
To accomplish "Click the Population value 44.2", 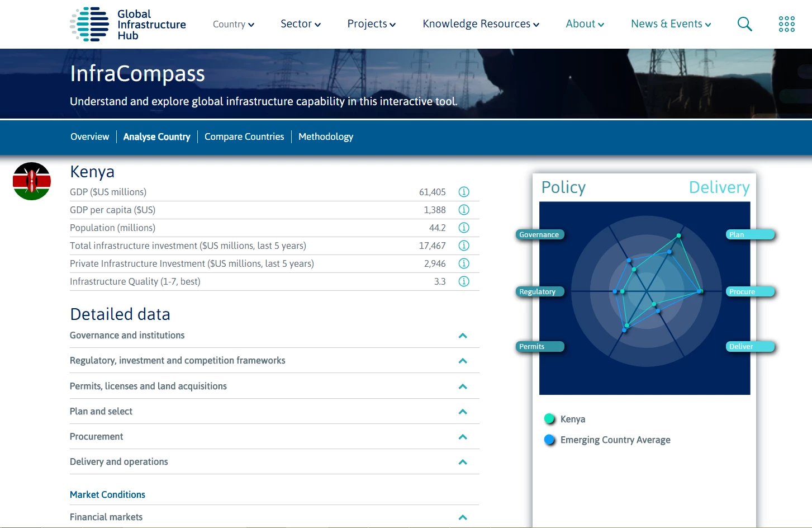I will [x=438, y=228].
